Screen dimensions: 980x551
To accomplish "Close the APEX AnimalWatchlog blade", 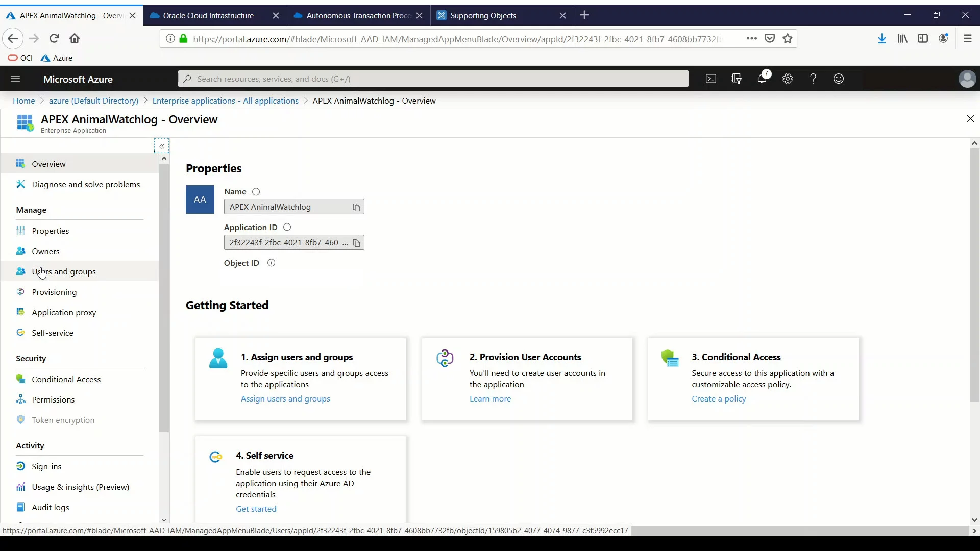I will [970, 119].
